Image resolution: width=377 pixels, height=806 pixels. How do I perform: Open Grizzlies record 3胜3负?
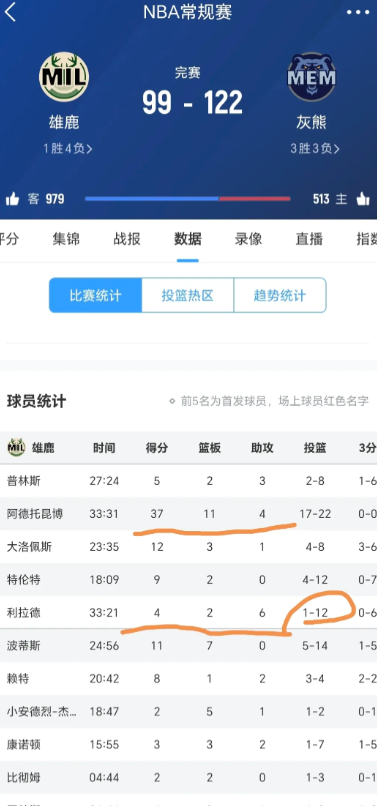click(x=315, y=149)
